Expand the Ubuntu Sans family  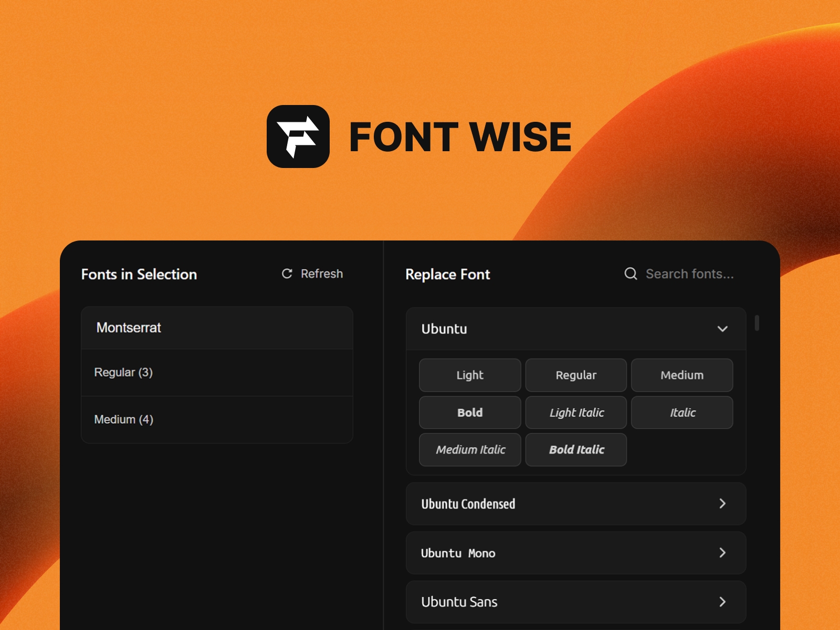(575, 602)
